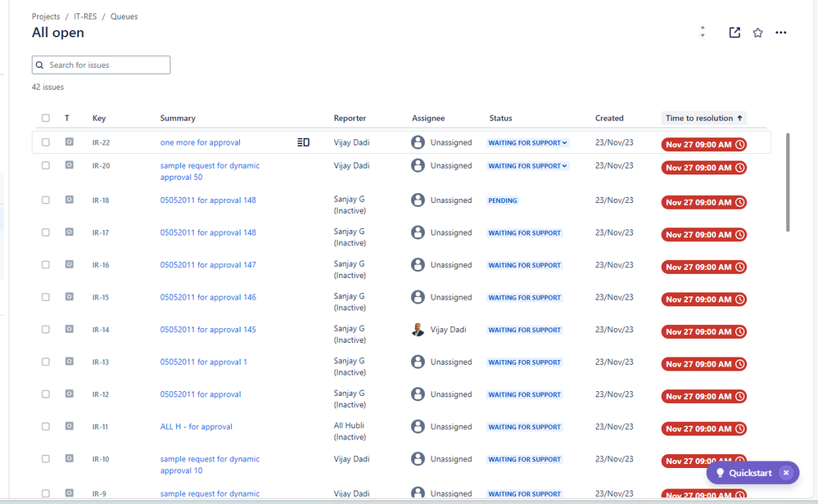This screenshot has width=818, height=504.
Task: Click the request type icon for IR-15
Action: [x=70, y=296]
